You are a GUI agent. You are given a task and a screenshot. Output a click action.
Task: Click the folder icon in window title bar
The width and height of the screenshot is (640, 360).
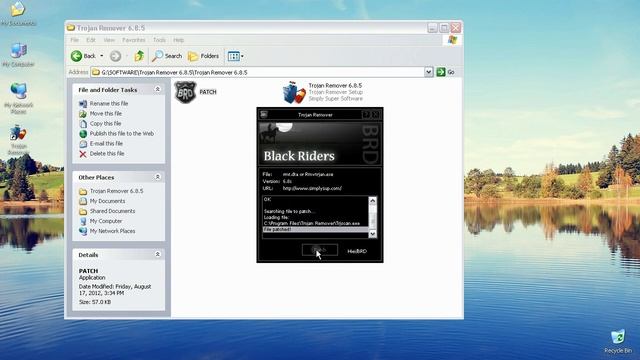pyautogui.click(x=71, y=28)
